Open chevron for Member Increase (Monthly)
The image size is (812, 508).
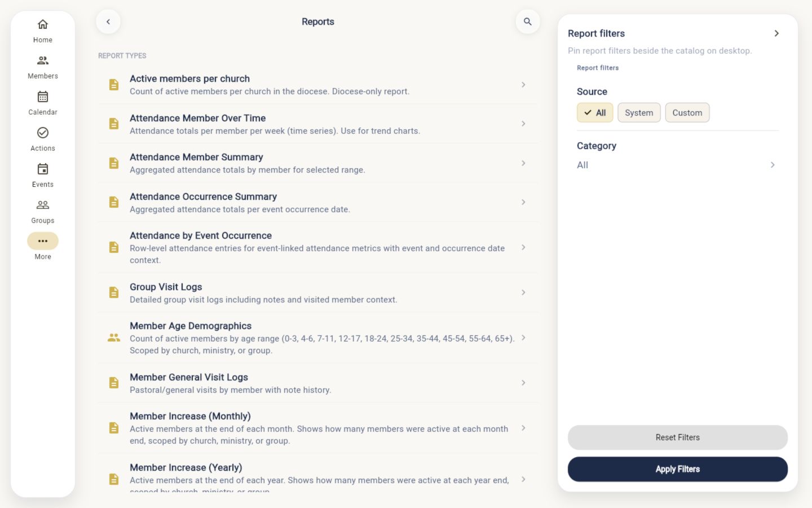click(x=523, y=428)
